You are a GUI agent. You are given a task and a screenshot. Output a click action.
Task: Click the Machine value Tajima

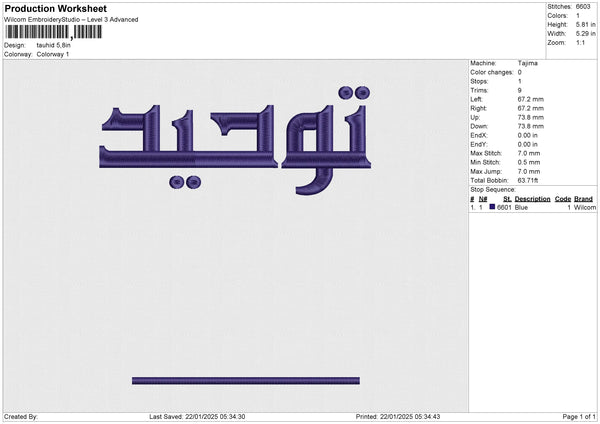(528, 63)
